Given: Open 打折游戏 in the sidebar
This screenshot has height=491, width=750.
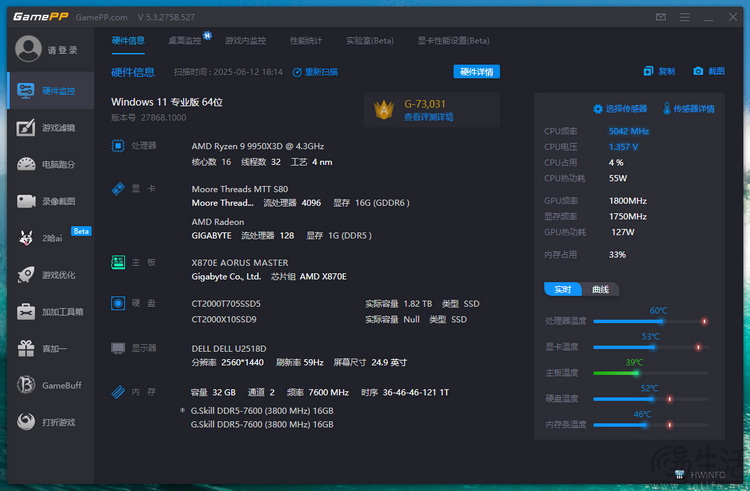Looking at the screenshot, I should click(x=51, y=422).
